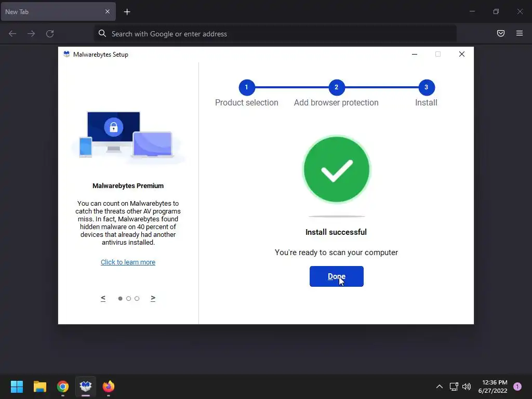Close the Malwarebytes Setup window
The height and width of the screenshot is (399, 532).
(x=461, y=54)
